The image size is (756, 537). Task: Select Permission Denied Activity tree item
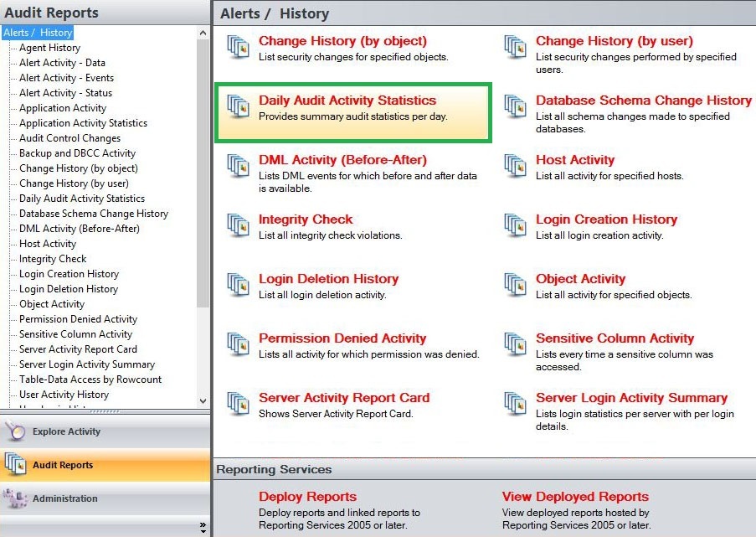(x=78, y=319)
